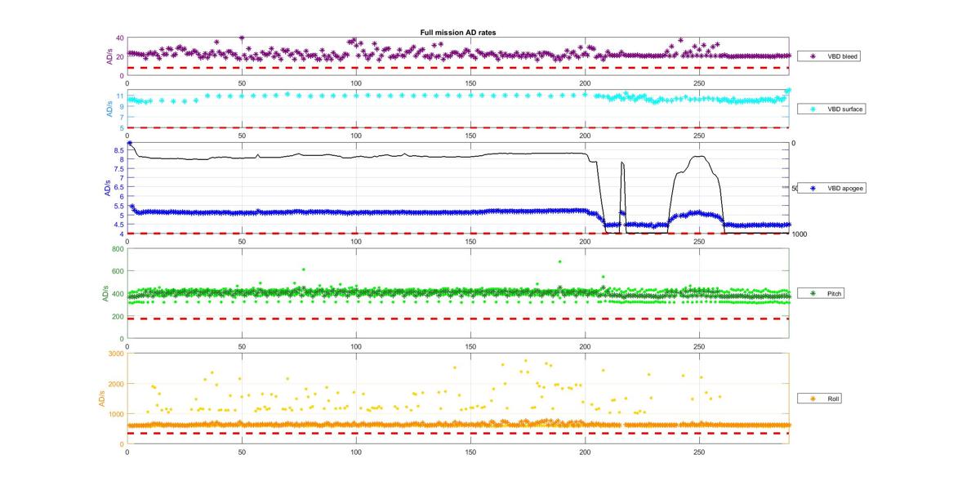Click the VBD apogee legend entry
This screenshot has height=499, width=980.
(831, 188)
